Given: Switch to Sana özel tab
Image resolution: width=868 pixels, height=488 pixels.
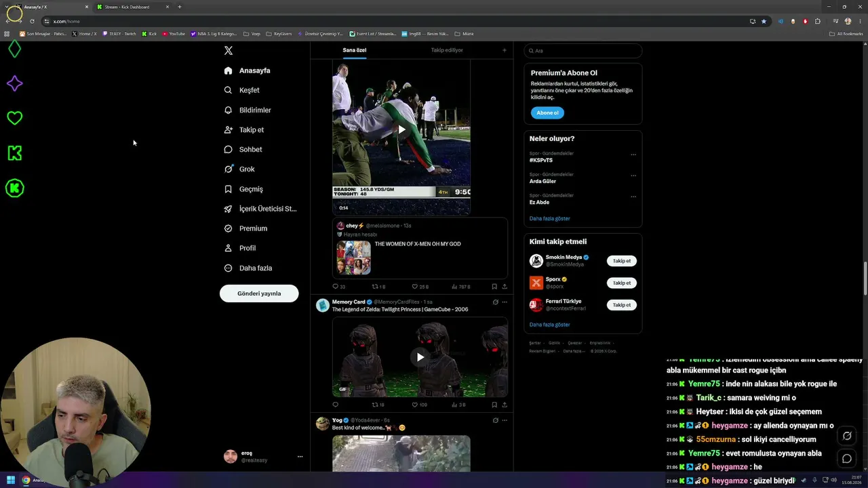Looking at the screenshot, I should coord(354,50).
